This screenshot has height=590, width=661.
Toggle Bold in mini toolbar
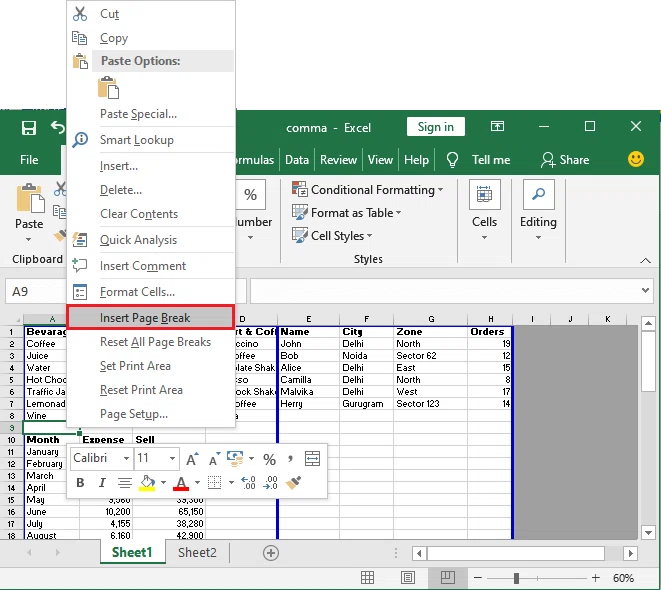80,483
